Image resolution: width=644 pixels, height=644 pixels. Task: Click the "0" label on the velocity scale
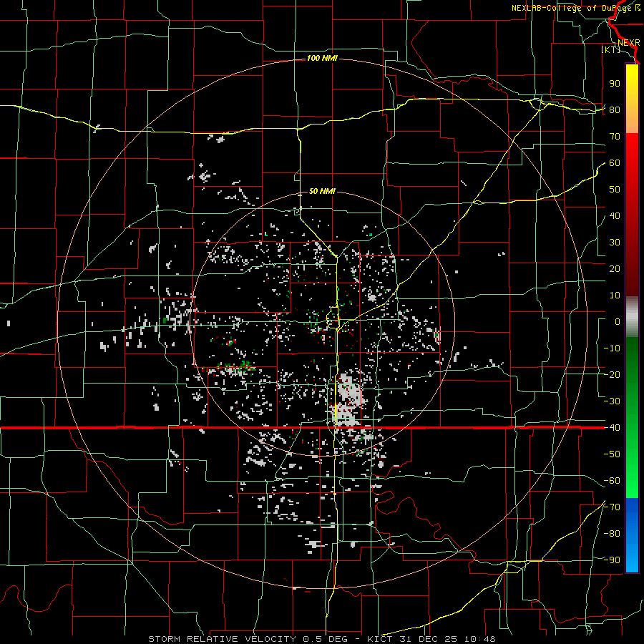(x=618, y=322)
